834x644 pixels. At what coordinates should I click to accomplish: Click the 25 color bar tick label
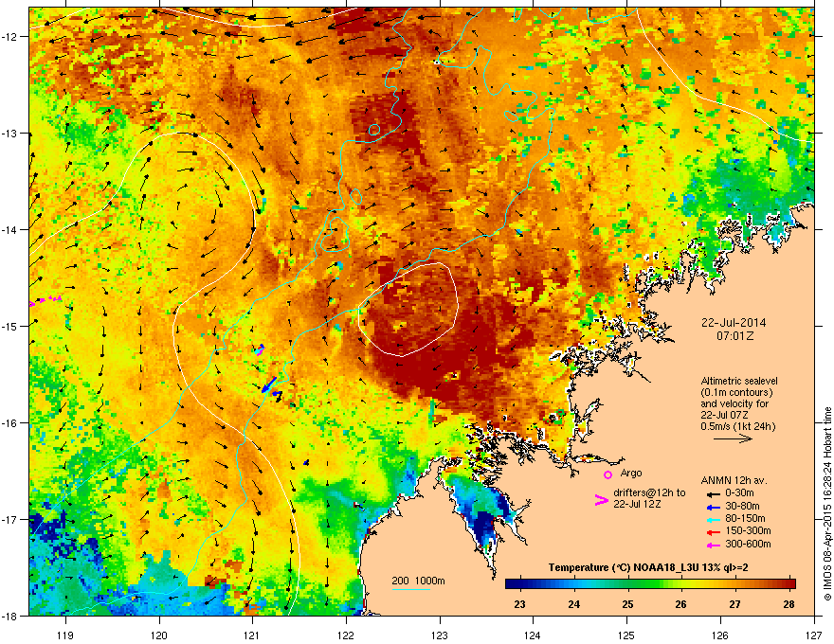[x=627, y=604]
